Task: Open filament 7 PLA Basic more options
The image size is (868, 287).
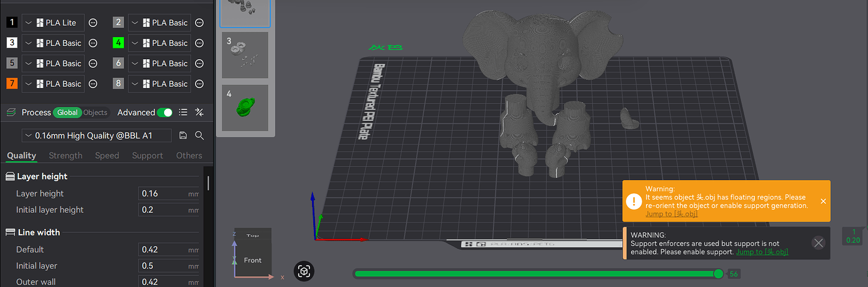Action: (x=93, y=84)
